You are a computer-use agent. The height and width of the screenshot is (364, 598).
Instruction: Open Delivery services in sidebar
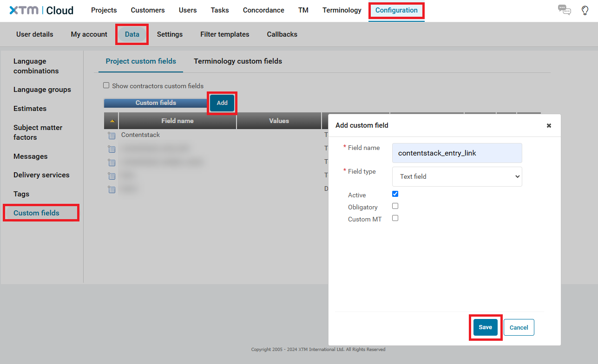pos(41,175)
